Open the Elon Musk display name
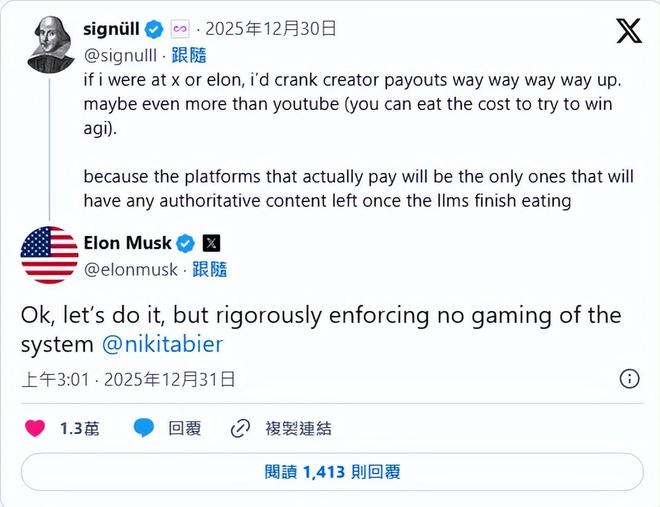Viewport: 660px width, 507px height. tap(127, 243)
